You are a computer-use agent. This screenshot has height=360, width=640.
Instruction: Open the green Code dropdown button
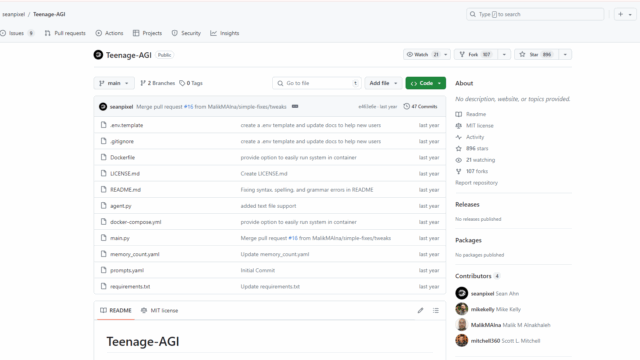point(426,83)
